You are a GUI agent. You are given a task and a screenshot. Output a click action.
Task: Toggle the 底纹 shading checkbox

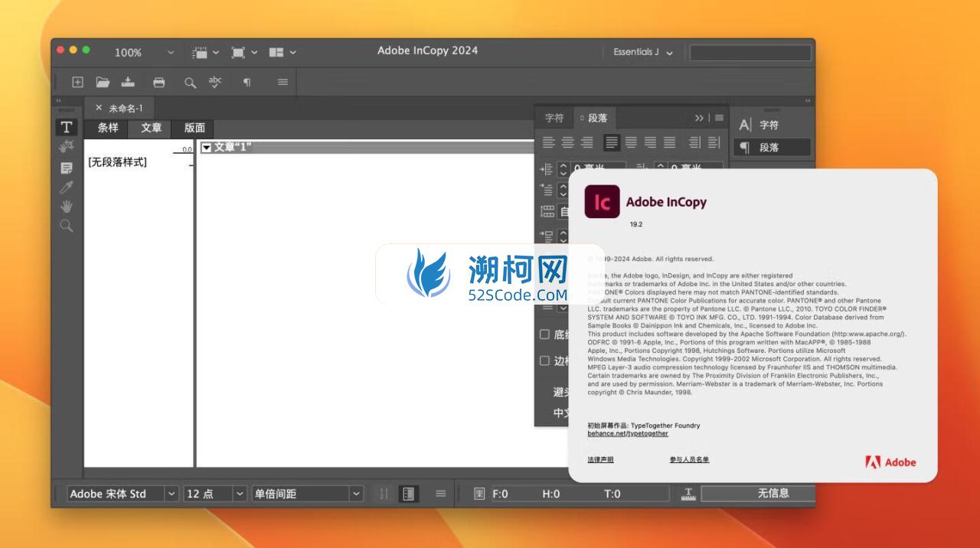coord(545,334)
